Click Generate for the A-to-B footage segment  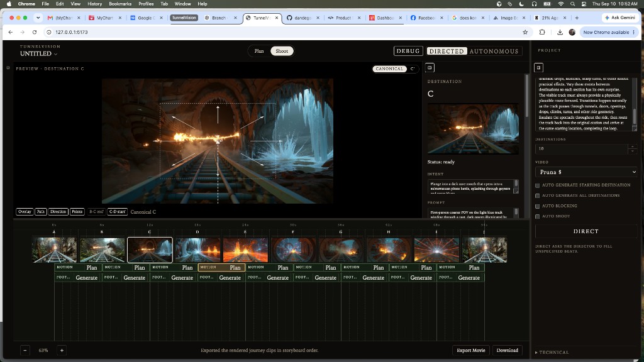coord(86,278)
